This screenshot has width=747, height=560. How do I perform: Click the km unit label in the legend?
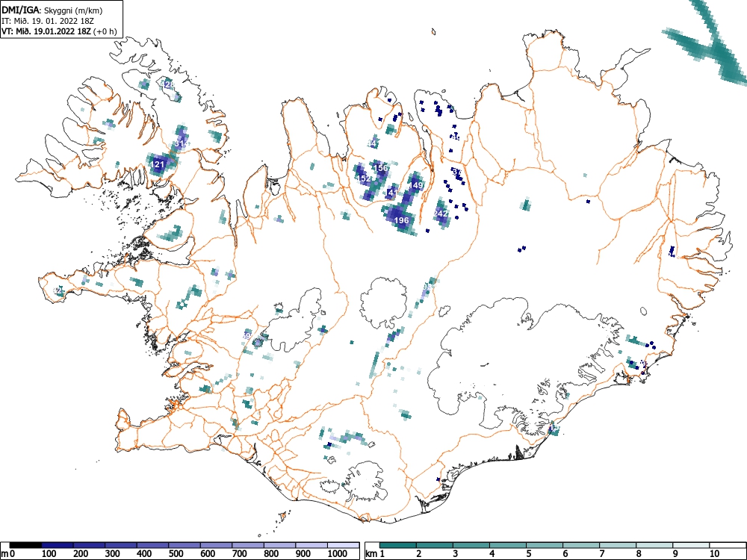(371, 554)
